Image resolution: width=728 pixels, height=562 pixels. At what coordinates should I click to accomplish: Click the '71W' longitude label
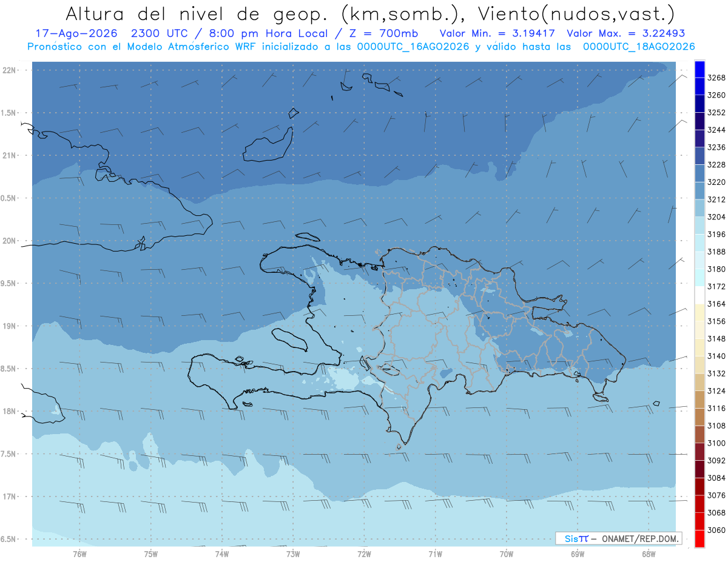pyautogui.click(x=435, y=554)
